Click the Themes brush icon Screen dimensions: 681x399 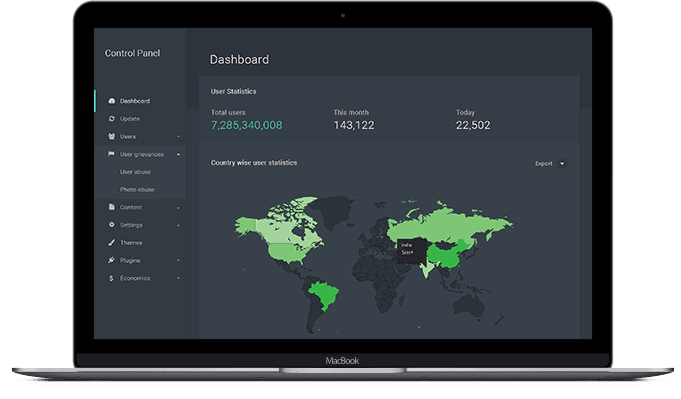click(112, 242)
